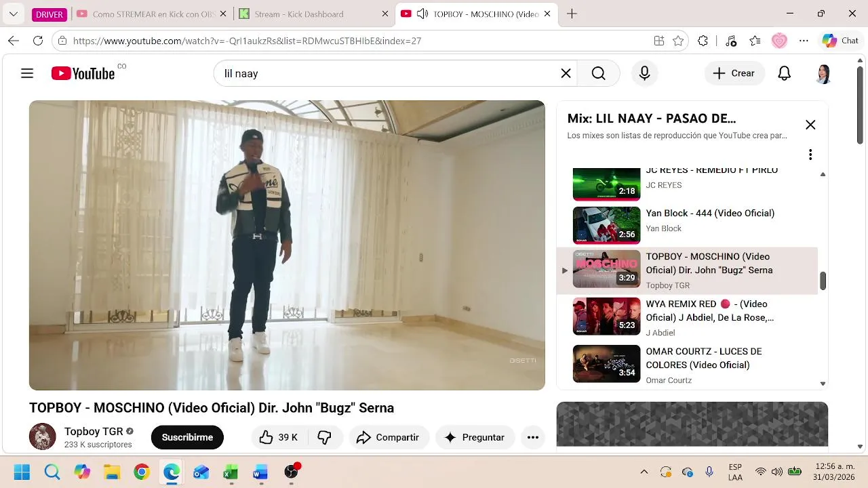This screenshot has width=868, height=488.
Task: Open Excel from the taskbar
Action: [x=231, y=472]
